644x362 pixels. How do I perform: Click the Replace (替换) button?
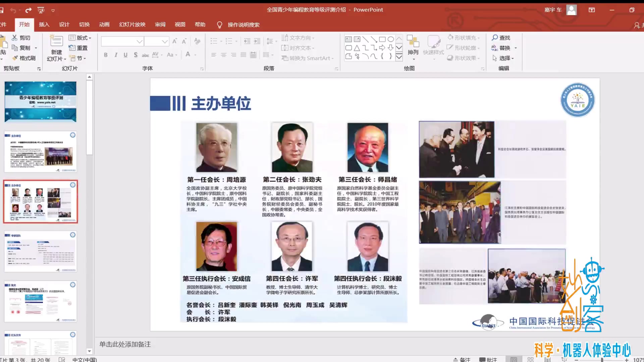501,48
